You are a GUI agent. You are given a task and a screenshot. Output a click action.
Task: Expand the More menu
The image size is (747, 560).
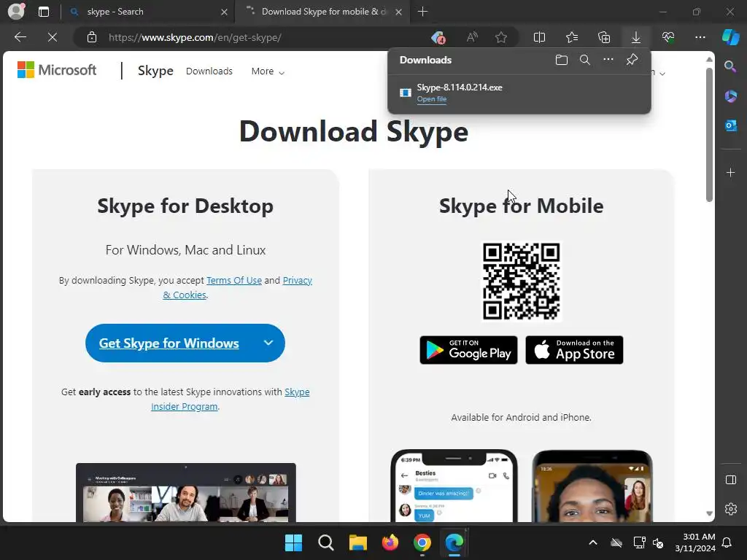click(268, 71)
